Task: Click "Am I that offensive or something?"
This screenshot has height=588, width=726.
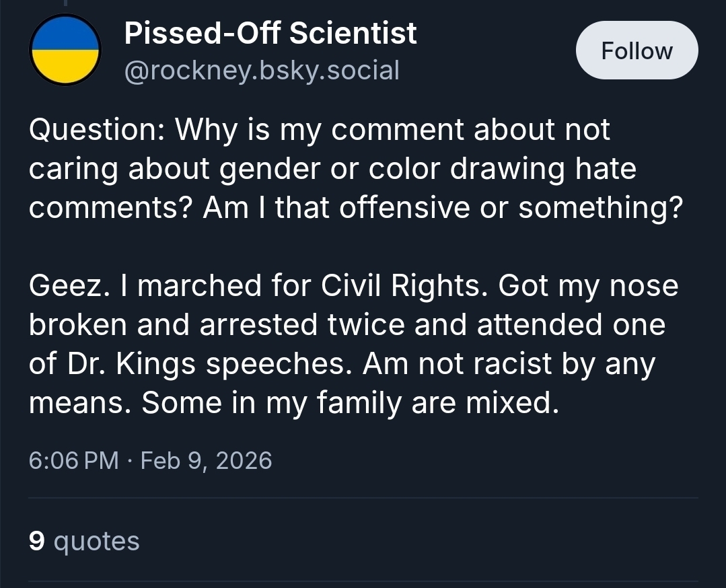Action: coord(442,208)
